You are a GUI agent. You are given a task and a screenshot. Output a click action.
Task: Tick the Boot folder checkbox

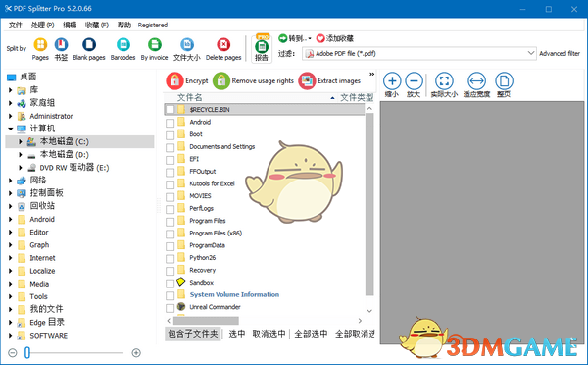pos(170,135)
